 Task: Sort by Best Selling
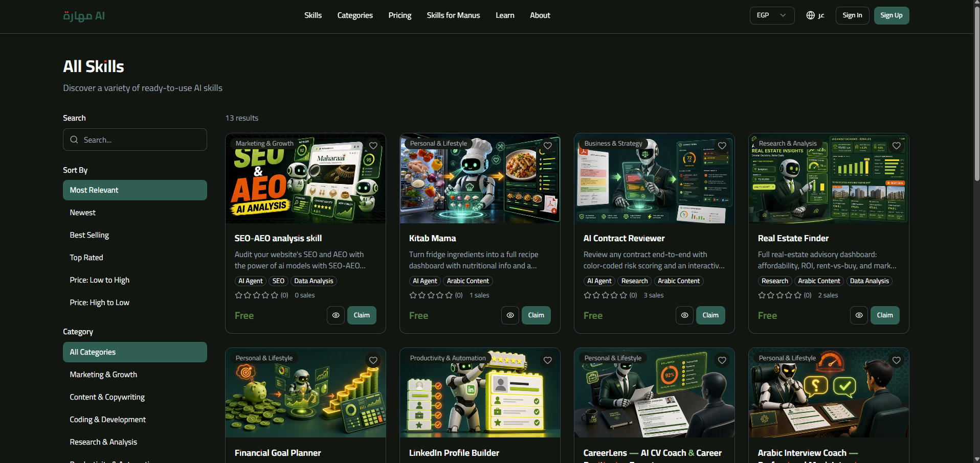pos(135,235)
